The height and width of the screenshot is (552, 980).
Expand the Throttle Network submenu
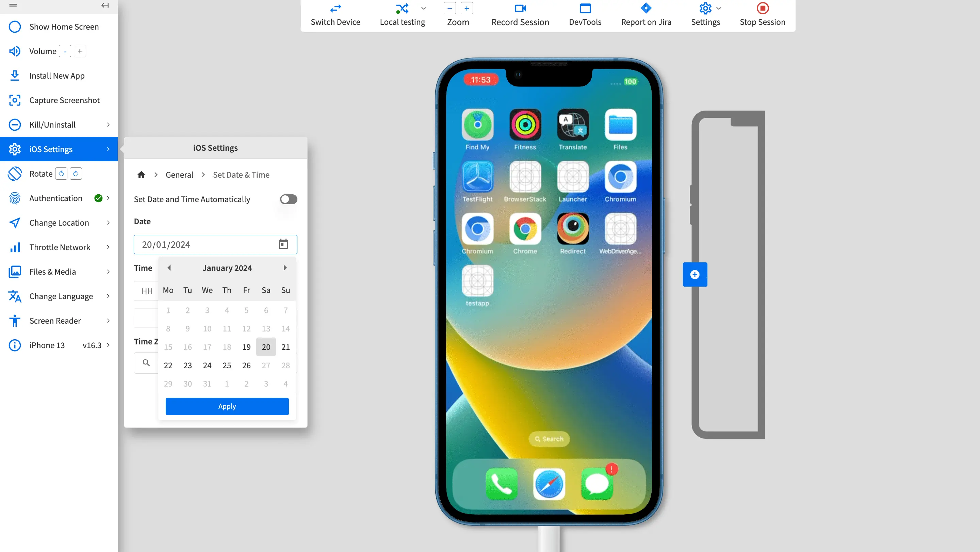tap(108, 247)
